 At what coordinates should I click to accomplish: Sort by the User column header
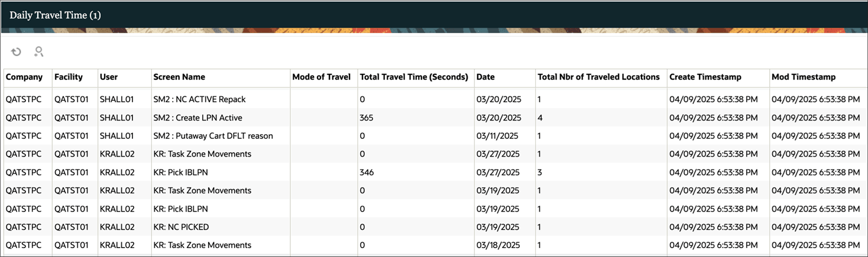[x=109, y=77]
